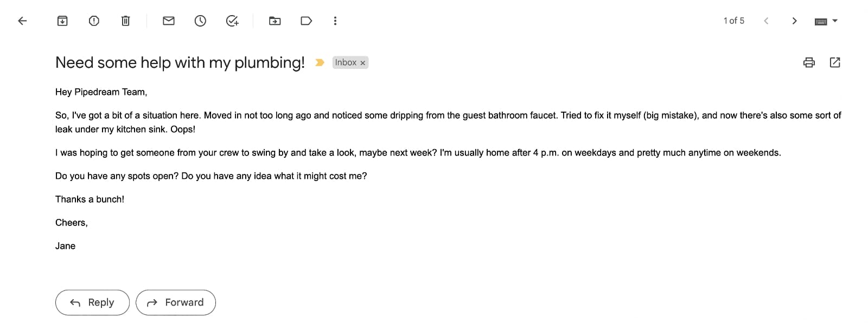
Task: Go to the next email
Action: point(794,21)
